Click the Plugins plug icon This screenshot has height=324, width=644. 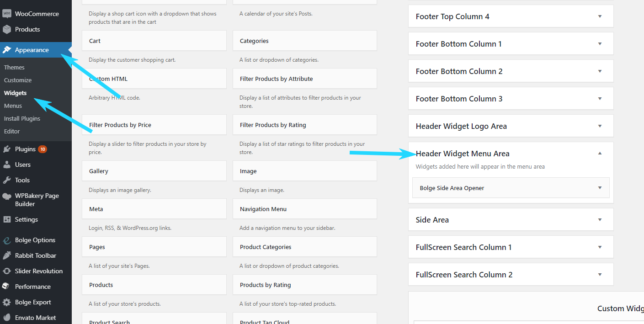7,149
